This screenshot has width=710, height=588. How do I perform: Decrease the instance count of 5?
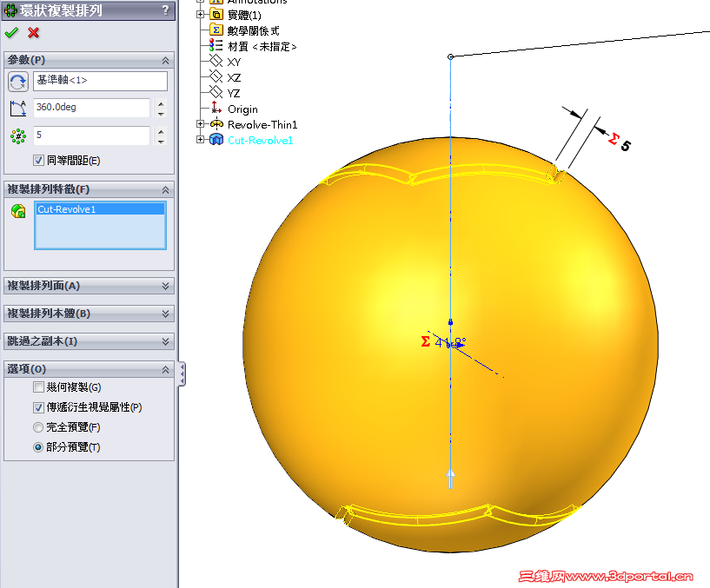(161, 142)
